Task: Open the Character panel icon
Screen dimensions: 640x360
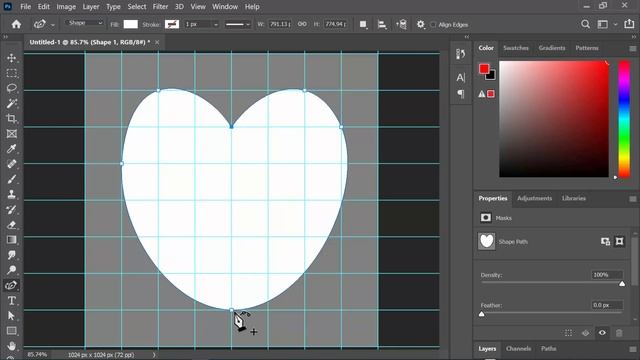Action: [461, 78]
